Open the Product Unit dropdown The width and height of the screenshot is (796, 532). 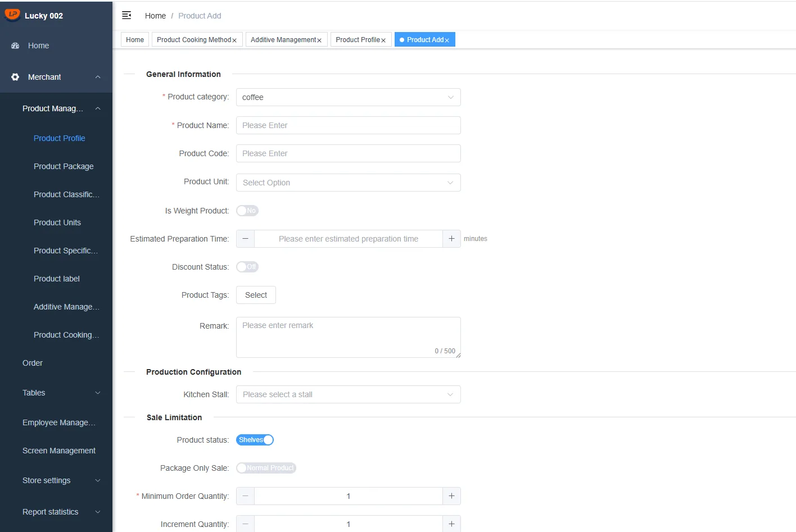[x=349, y=183]
